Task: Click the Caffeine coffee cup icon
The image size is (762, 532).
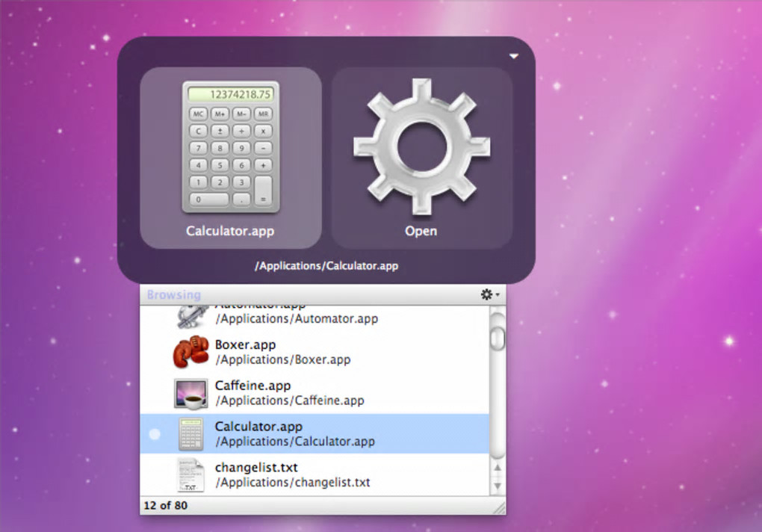Action: 191,393
